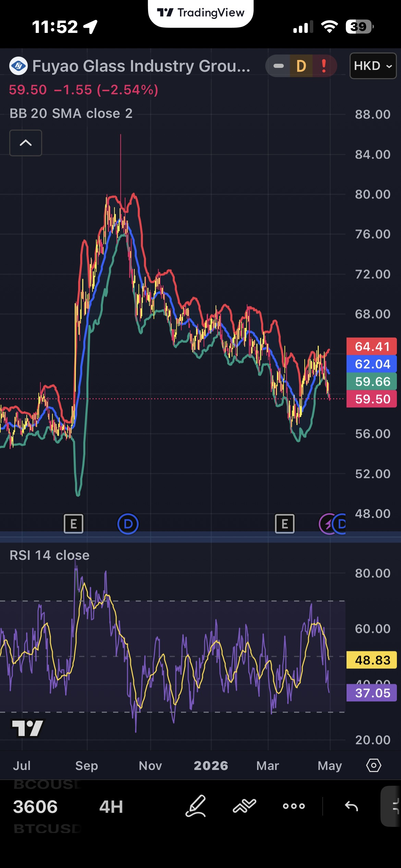Open the three-dot more options menu

point(294,806)
